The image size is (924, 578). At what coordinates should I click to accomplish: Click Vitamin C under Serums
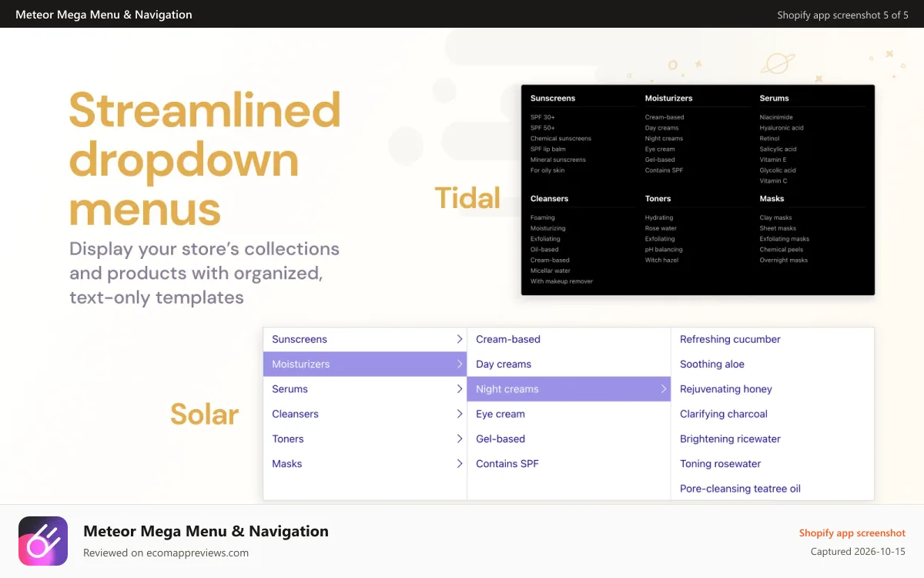pos(774,181)
